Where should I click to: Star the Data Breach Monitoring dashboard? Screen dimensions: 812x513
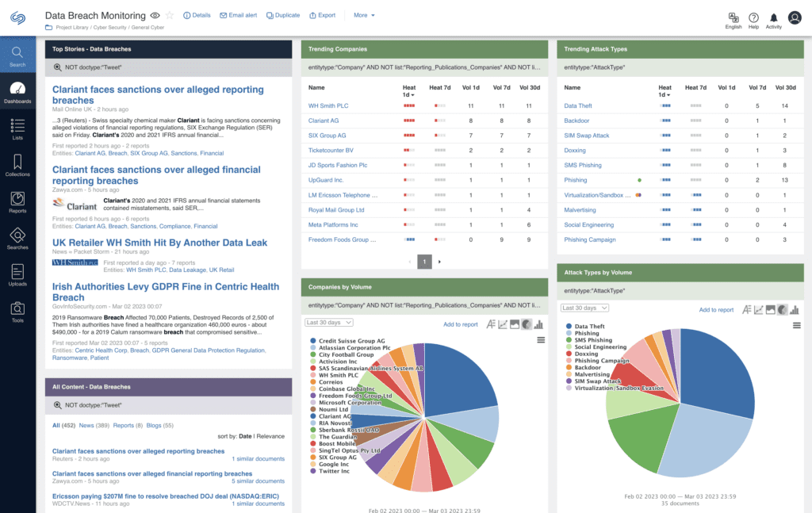pyautogui.click(x=170, y=16)
